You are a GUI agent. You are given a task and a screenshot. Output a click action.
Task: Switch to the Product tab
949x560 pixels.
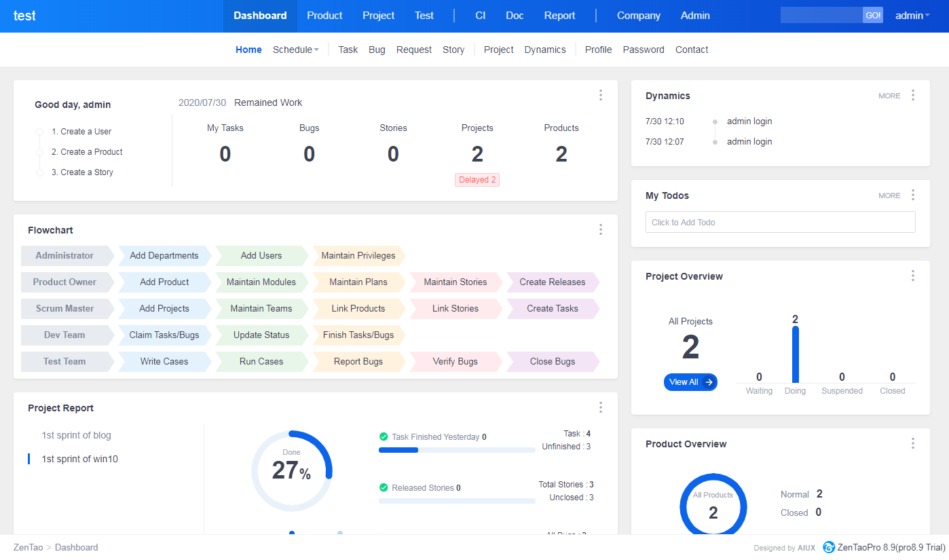point(324,16)
